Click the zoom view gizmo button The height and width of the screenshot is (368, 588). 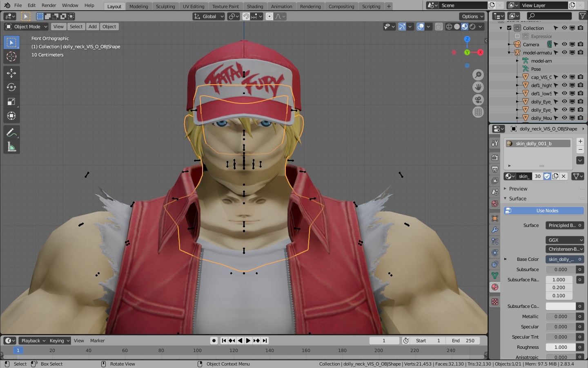click(478, 75)
